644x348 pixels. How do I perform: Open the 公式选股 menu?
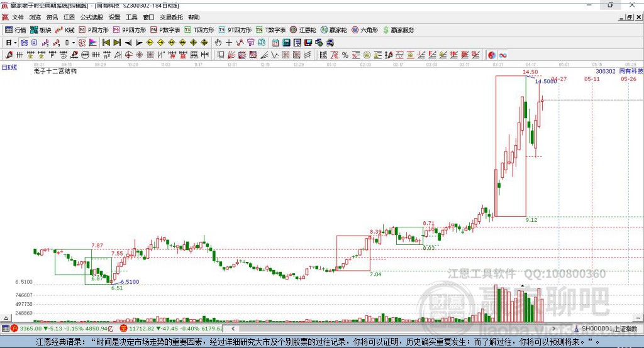(92, 17)
